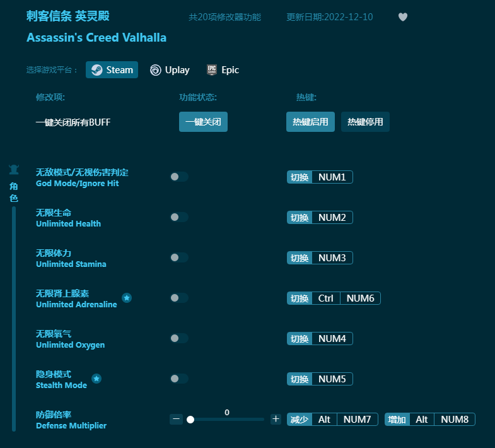This screenshot has width=495, height=448.
Task: Select the Steam platform tab
Action: tap(112, 70)
